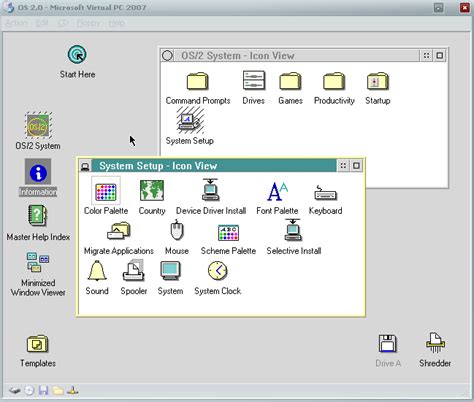474x402 pixels.
Task: Open the Action menu in Virtual PC
Action: pyautogui.click(x=17, y=23)
